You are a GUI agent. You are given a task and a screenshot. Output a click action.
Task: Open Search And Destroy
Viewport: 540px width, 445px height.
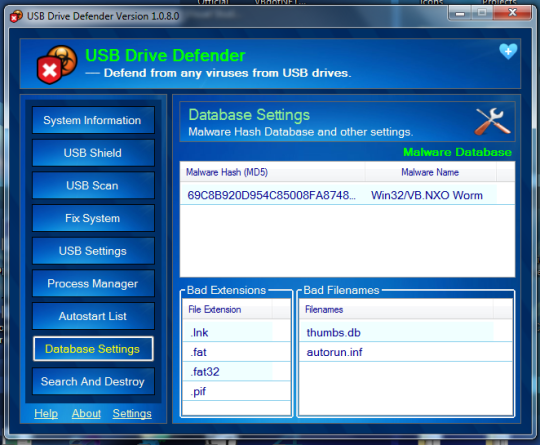[x=93, y=381]
